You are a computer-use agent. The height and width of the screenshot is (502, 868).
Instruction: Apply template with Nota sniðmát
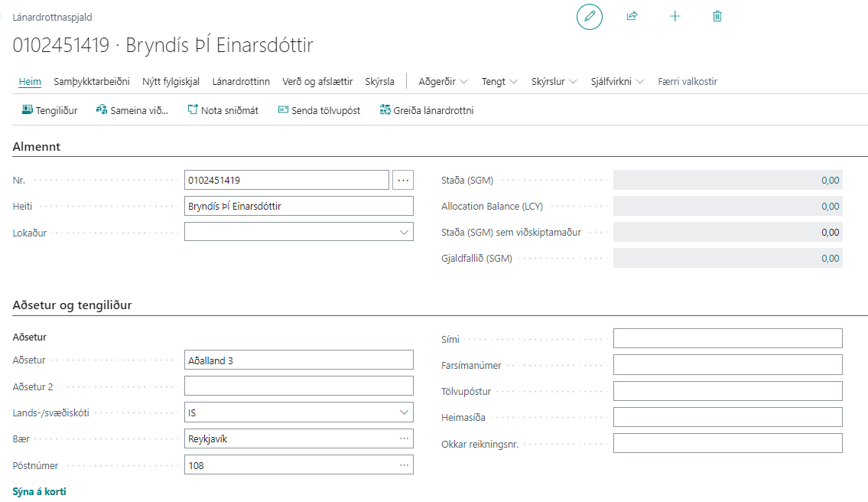[x=223, y=110]
